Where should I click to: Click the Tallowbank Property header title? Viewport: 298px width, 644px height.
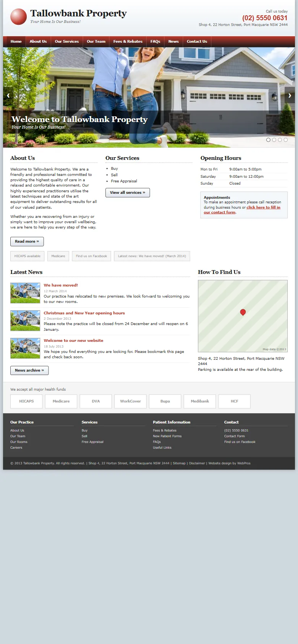click(x=78, y=13)
